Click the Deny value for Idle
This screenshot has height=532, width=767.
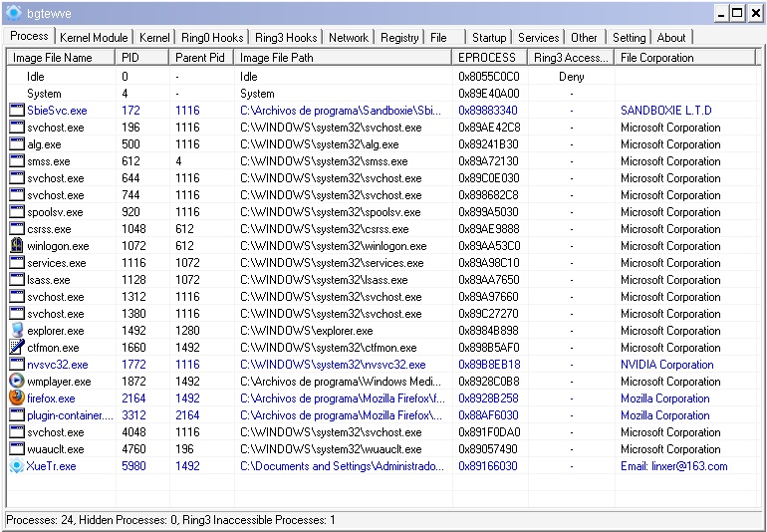click(572, 77)
